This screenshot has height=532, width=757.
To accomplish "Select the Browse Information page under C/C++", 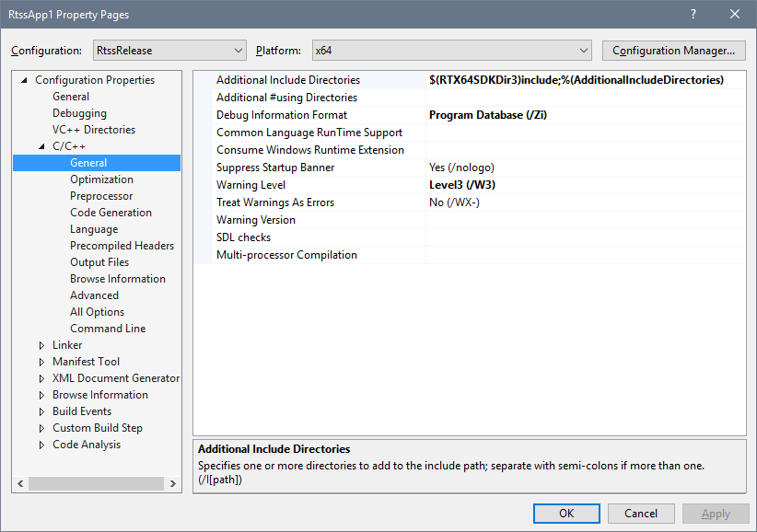I will click(x=118, y=278).
